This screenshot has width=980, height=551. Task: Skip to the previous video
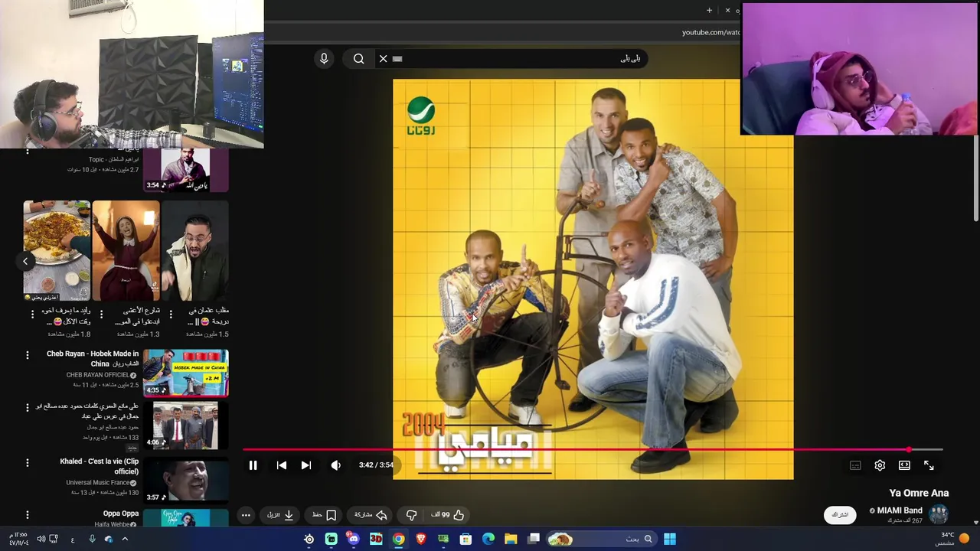tap(282, 465)
